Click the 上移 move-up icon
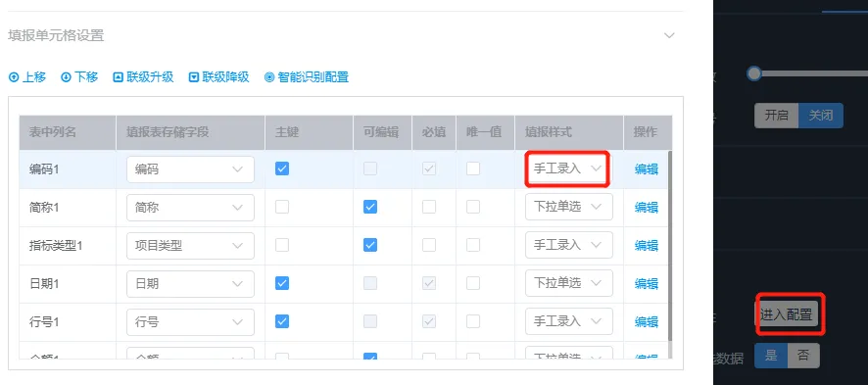Image resolution: width=868 pixels, height=385 pixels. click(14, 77)
